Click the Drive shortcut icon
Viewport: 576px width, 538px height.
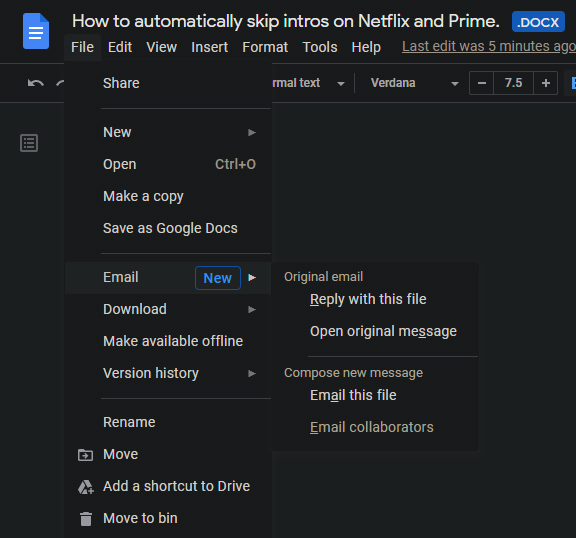(x=86, y=487)
